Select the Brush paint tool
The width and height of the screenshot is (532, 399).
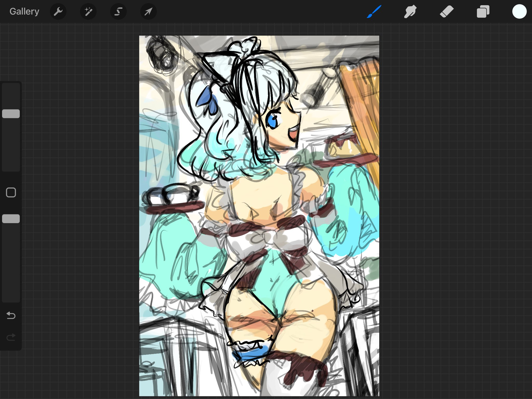coord(374,11)
